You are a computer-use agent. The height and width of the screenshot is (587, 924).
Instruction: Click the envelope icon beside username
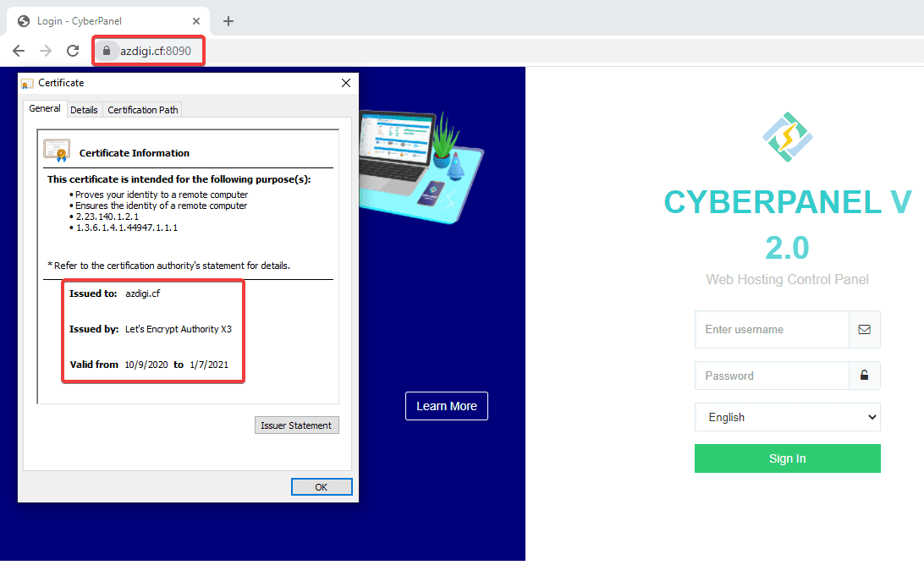click(x=865, y=330)
